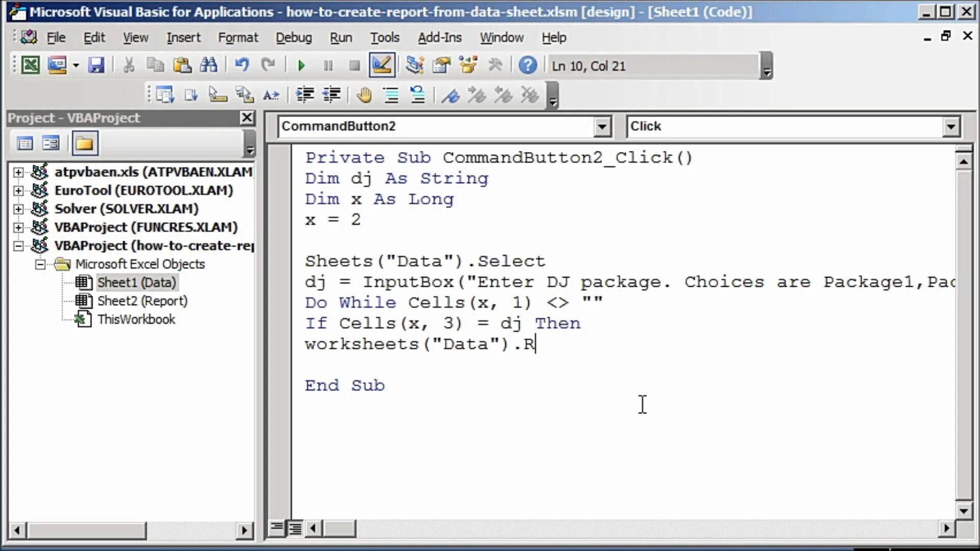Click the Design Mode icon
Viewport: 980px width, 551px height.
(x=382, y=65)
